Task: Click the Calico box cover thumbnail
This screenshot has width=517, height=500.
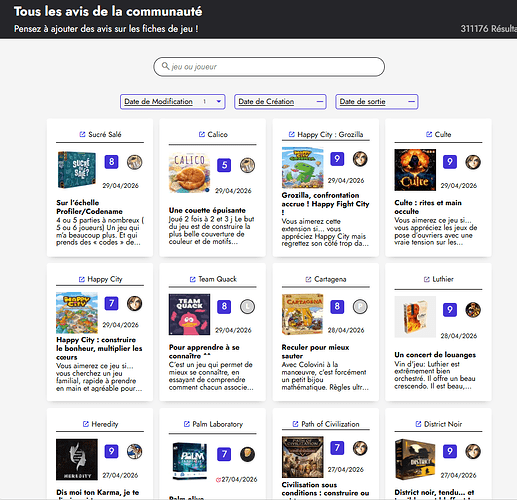Action: (x=189, y=173)
